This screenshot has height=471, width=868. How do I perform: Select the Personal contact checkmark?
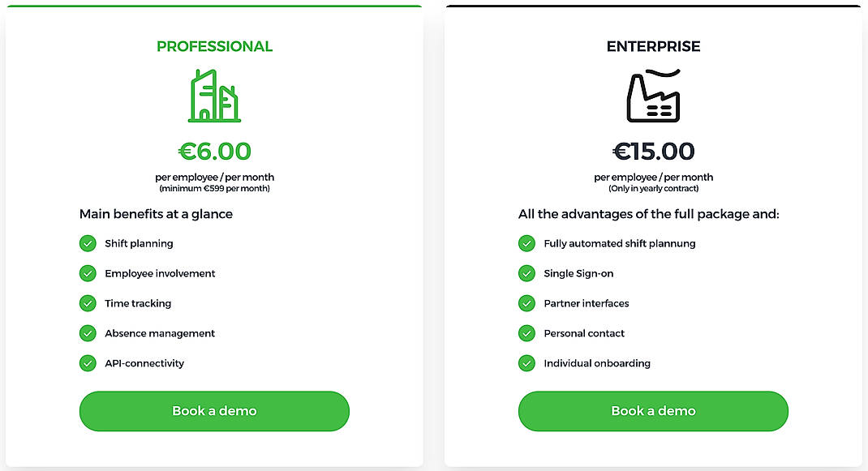[x=526, y=333]
